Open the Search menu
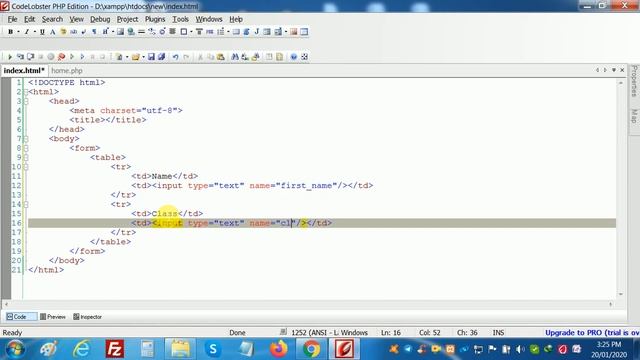The width and height of the screenshot is (640, 360). coord(52,19)
